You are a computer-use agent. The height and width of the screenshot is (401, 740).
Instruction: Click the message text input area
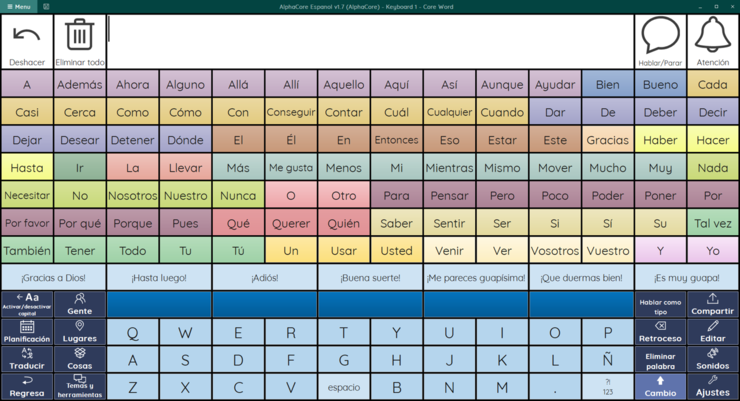370,42
